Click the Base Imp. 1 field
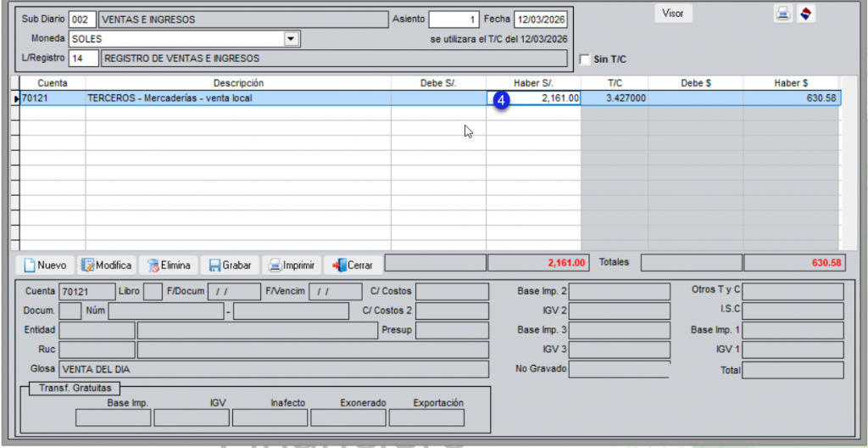 click(x=793, y=330)
